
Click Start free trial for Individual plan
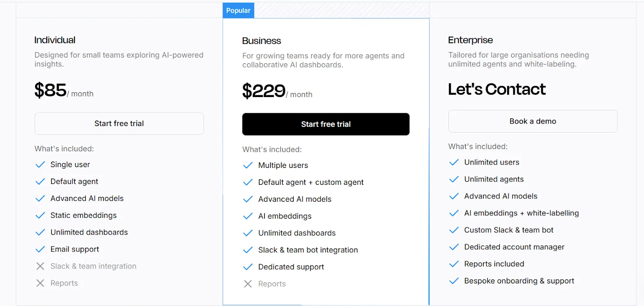click(x=119, y=124)
